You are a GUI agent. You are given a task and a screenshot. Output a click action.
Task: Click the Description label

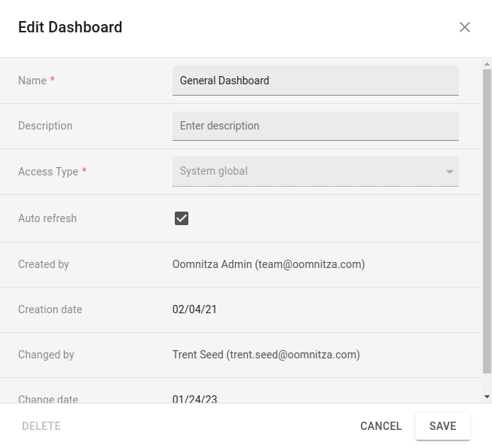point(45,126)
